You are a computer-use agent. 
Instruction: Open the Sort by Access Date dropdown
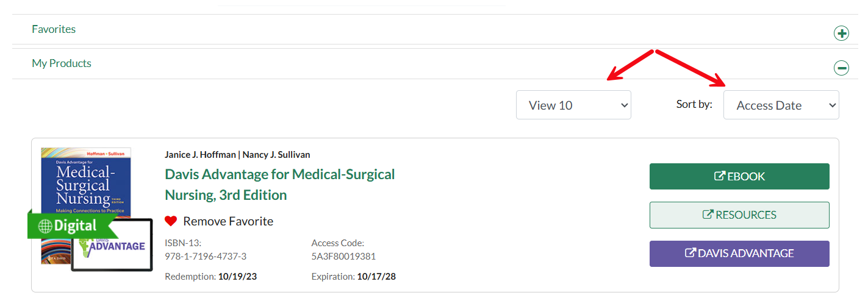pos(781,105)
